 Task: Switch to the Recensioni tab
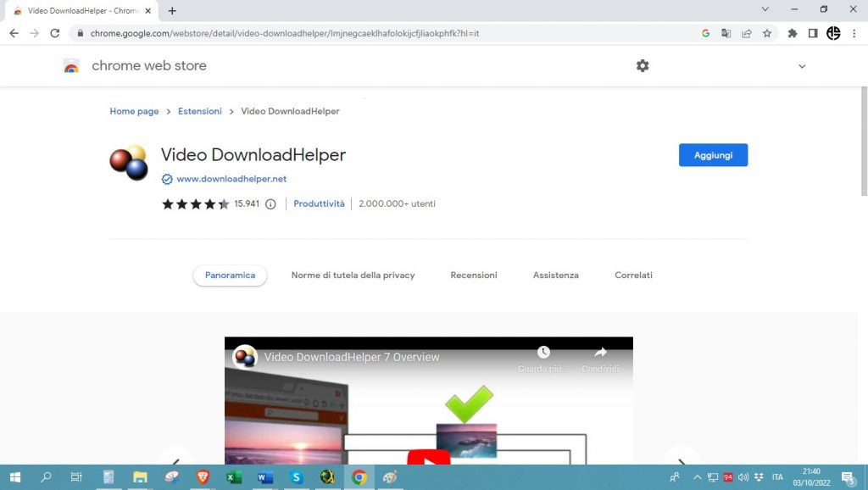tap(474, 276)
